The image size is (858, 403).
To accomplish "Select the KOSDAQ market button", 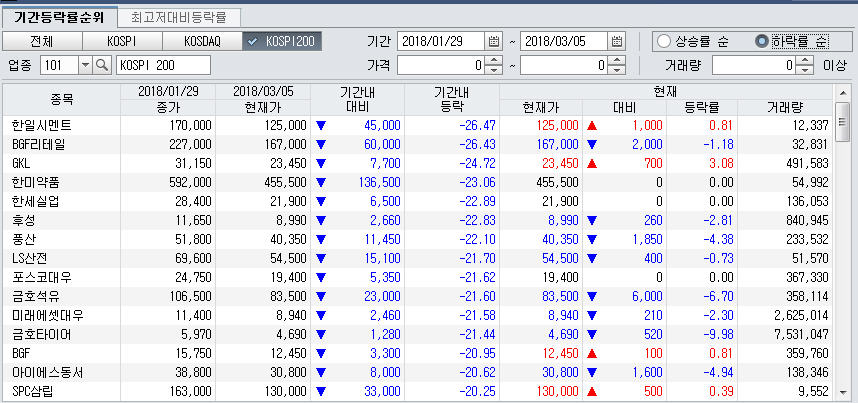I will point(202,41).
